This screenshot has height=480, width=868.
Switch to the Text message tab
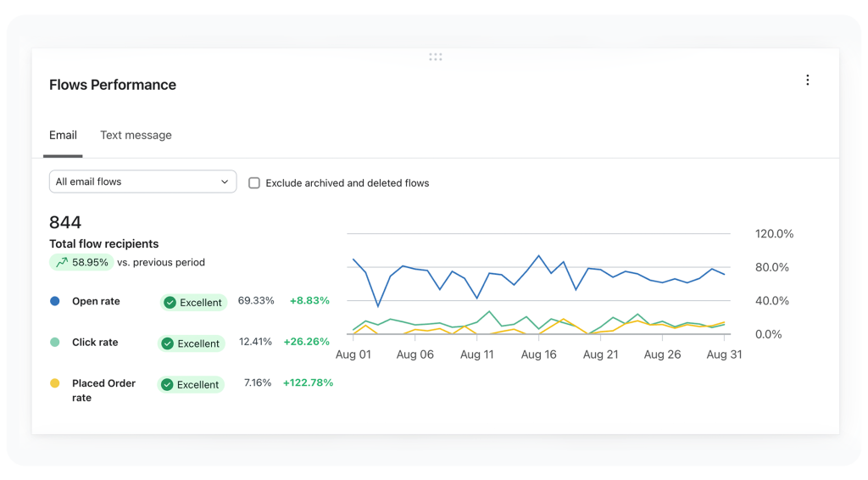pos(136,135)
